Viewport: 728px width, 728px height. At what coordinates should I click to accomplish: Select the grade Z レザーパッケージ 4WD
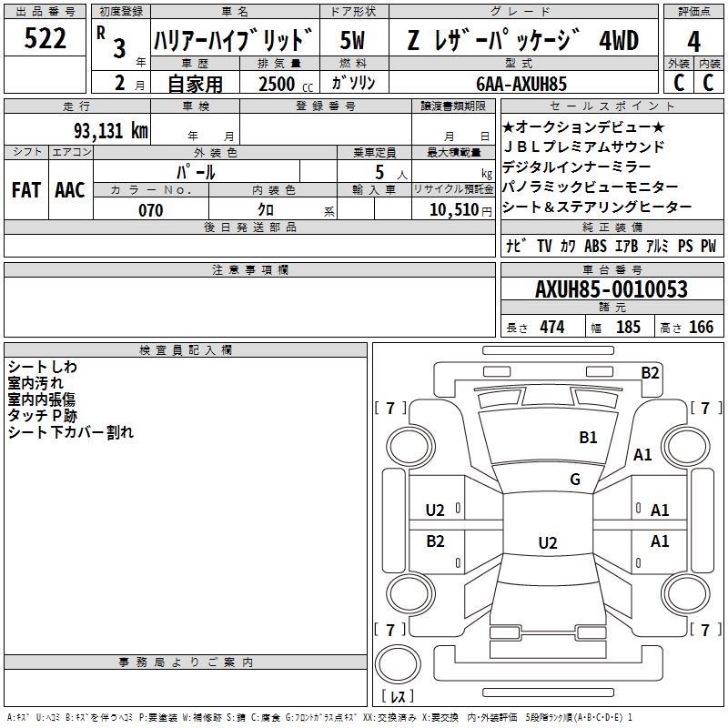click(523, 40)
